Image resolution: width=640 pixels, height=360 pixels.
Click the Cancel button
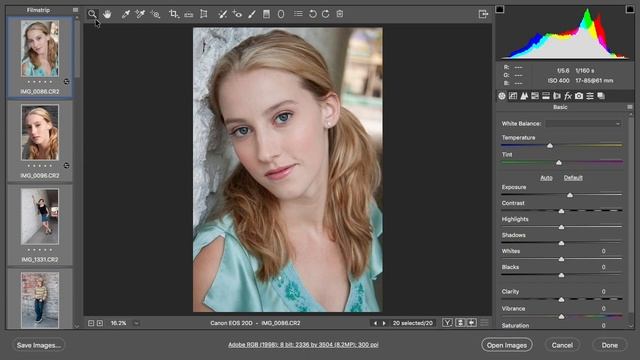click(562, 345)
